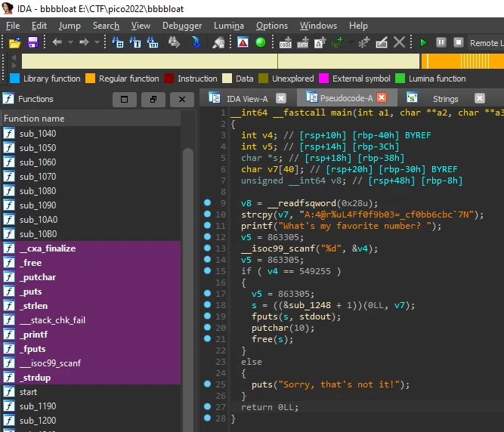
Task: Click the create string A+ icon
Action: 320,42
